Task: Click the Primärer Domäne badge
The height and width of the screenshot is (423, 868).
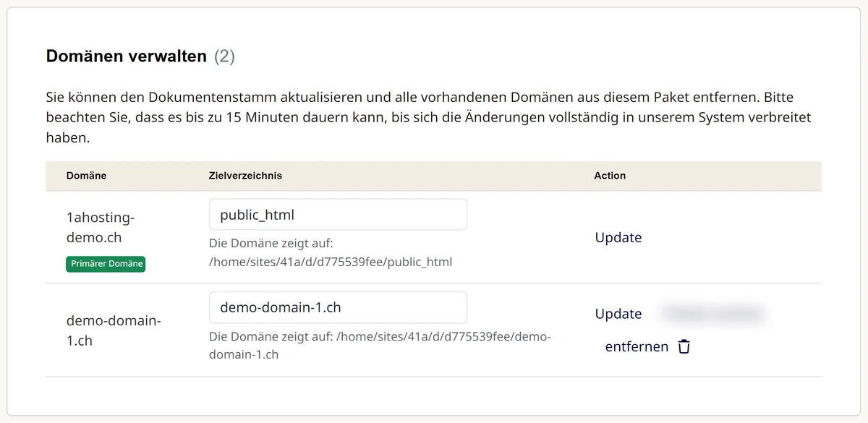Action: click(x=106, y=264)
